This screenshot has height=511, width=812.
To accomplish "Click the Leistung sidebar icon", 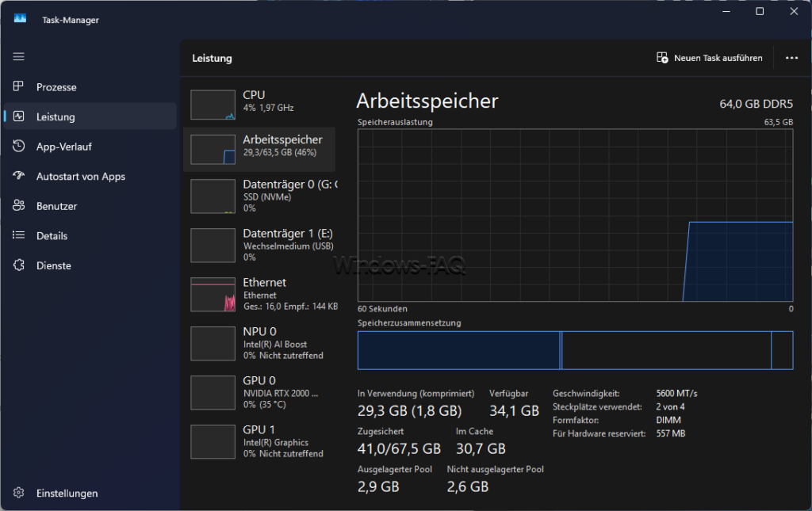I will point(19,116).
